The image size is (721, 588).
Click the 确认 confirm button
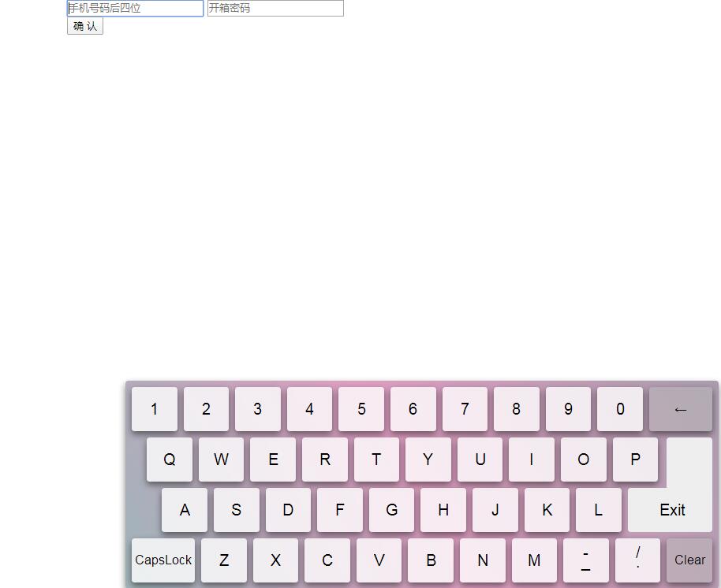(85, 26)
